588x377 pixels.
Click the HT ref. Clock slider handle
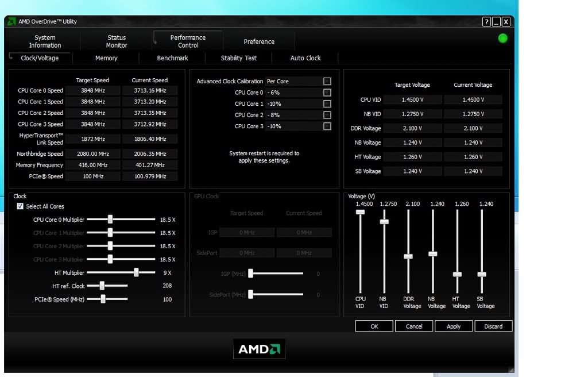tap(102, 286)
